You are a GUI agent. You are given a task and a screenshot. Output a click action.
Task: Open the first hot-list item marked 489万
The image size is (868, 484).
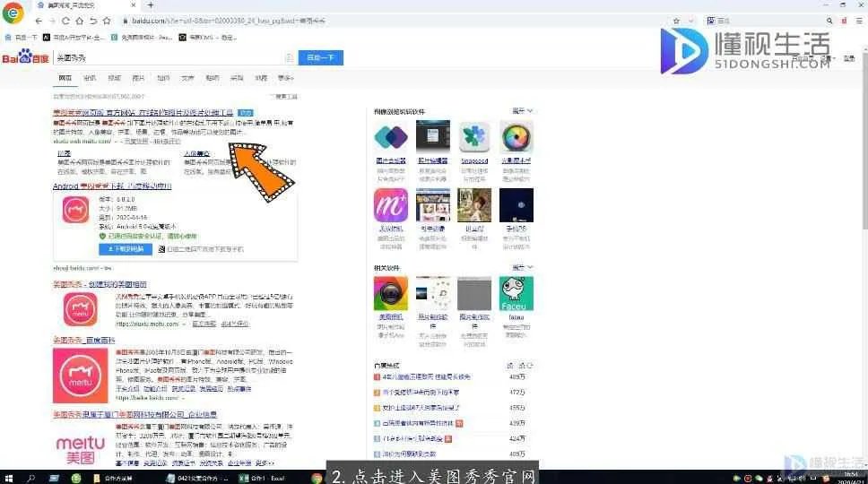coord(426,377)
